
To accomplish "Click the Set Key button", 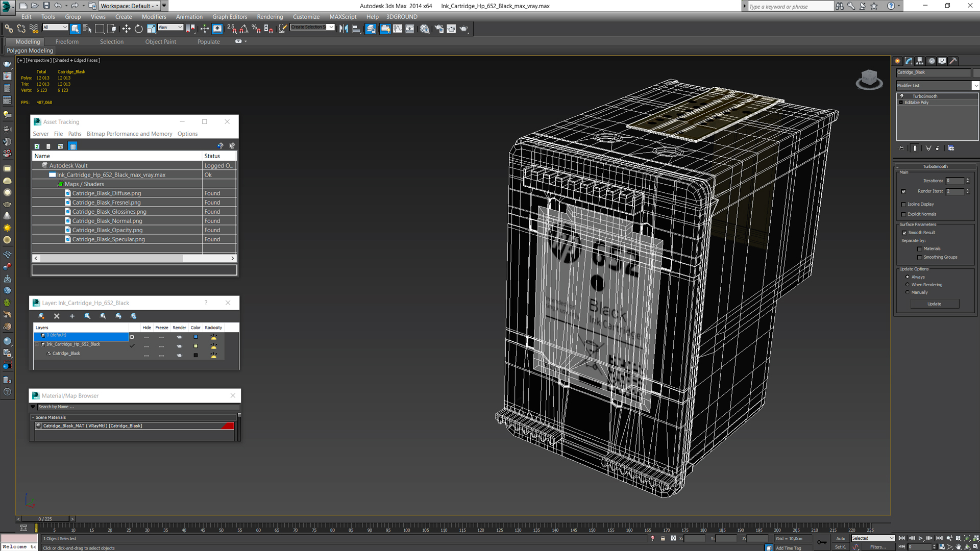I will pyautogui.click(x=840, y=547).
